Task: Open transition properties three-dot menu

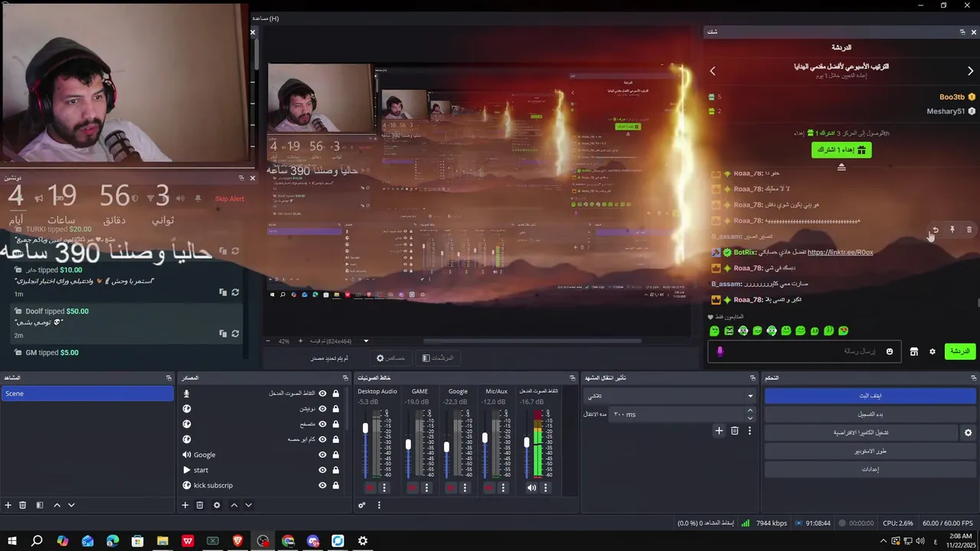Action: pyautogui.click(x=750, y=431)
